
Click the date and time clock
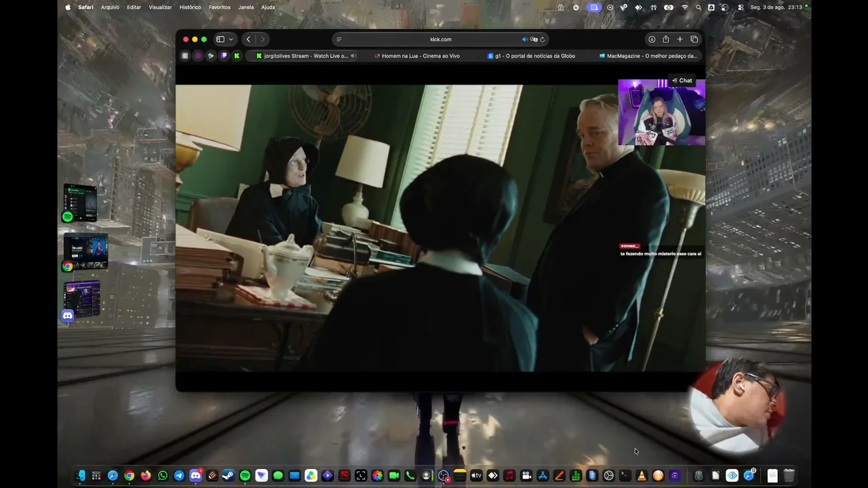[x=776, y=7]
